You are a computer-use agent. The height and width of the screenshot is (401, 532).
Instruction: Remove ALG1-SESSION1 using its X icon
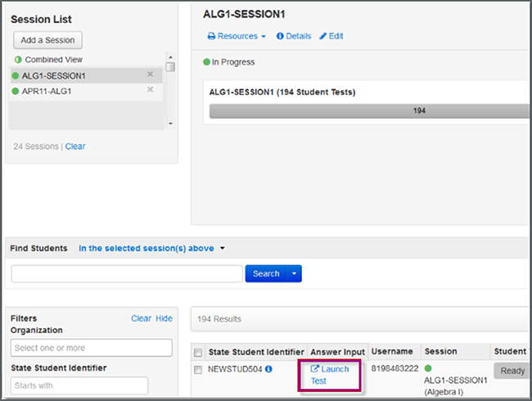coord(150,75)
